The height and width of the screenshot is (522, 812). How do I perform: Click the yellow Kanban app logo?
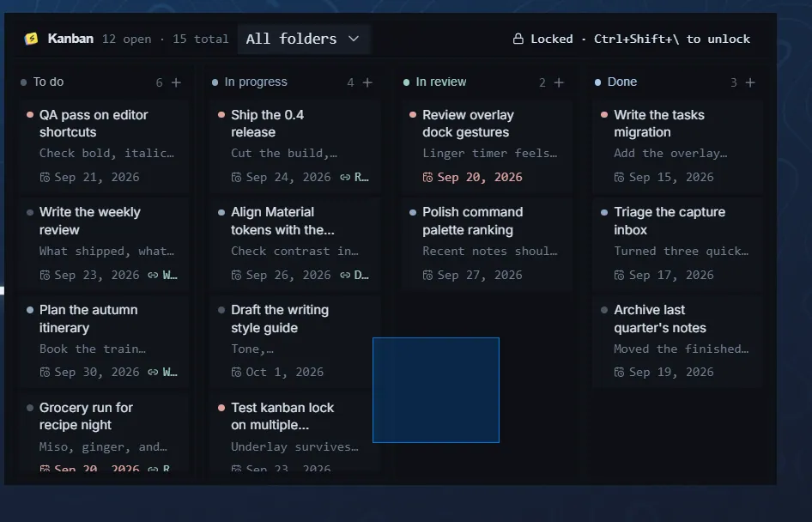(x=31, y=39)
